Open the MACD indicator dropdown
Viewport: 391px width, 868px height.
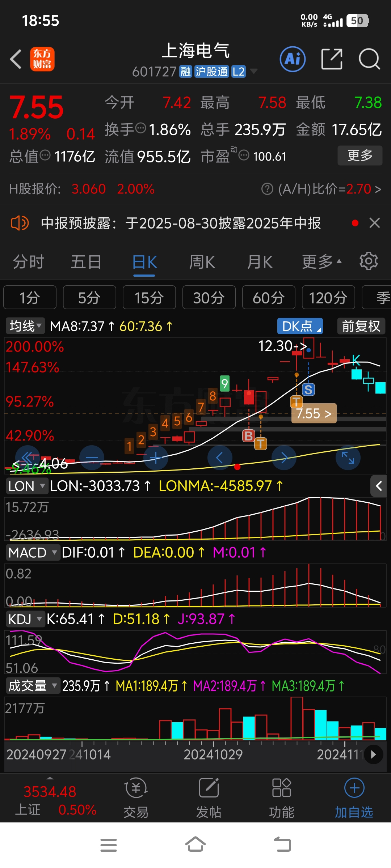[33, 552]
